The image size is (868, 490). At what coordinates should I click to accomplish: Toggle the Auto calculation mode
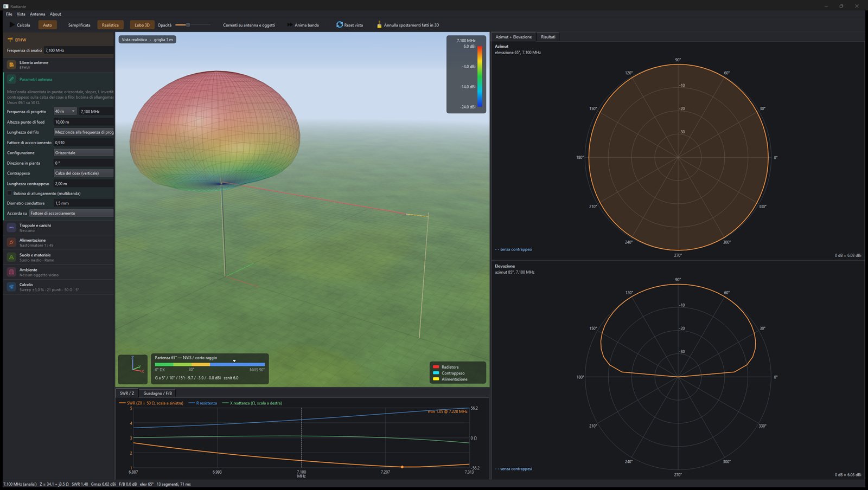(47, 25)
